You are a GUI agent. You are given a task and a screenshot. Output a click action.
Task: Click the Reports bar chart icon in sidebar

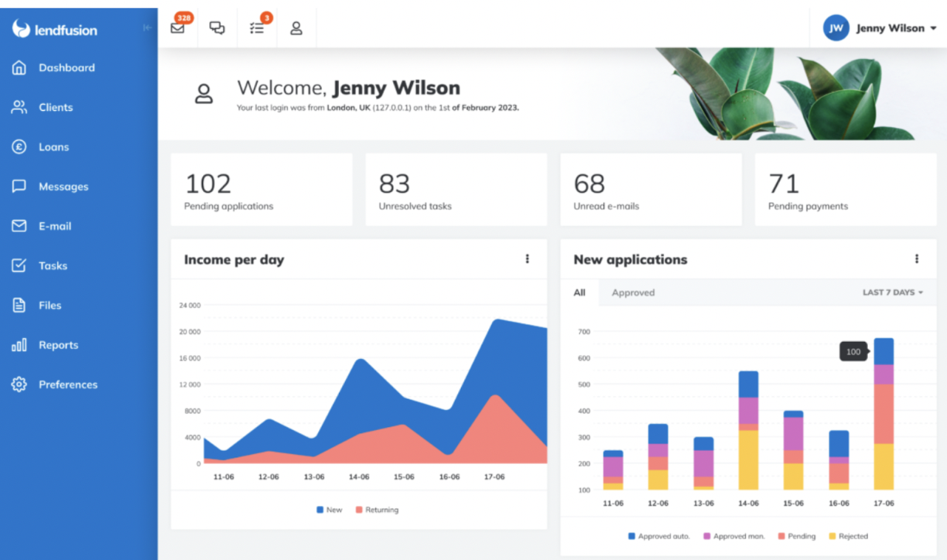coord(19,345)
